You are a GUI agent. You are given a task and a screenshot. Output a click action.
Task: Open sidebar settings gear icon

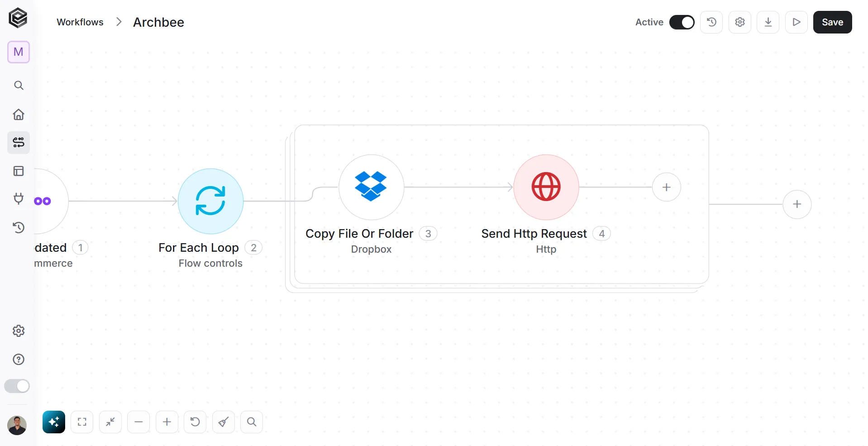(19, 331)
